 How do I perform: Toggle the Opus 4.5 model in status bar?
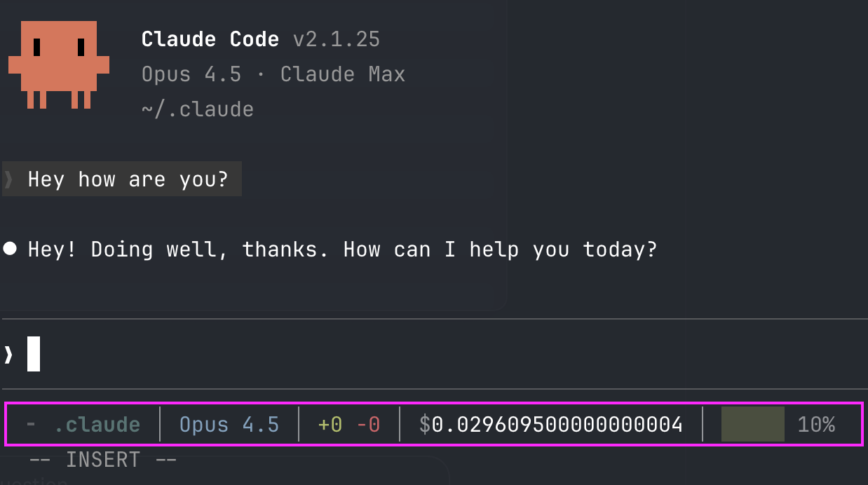[x=228, y=424]
